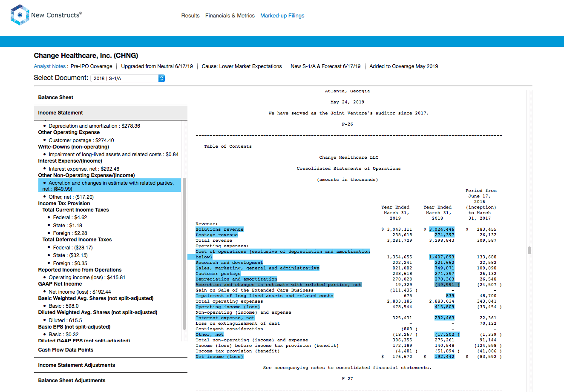Click the Table of Contents text

point(228,146)
